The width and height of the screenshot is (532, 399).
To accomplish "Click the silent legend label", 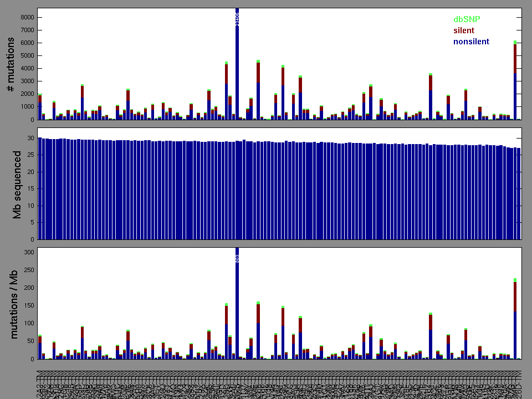I will click(464, 30).
